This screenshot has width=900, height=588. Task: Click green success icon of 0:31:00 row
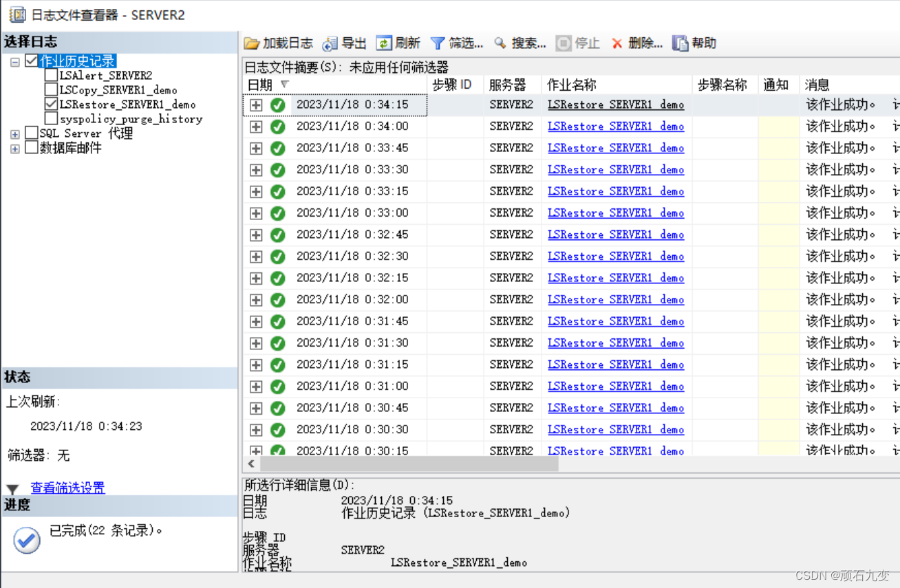[278, 386]
